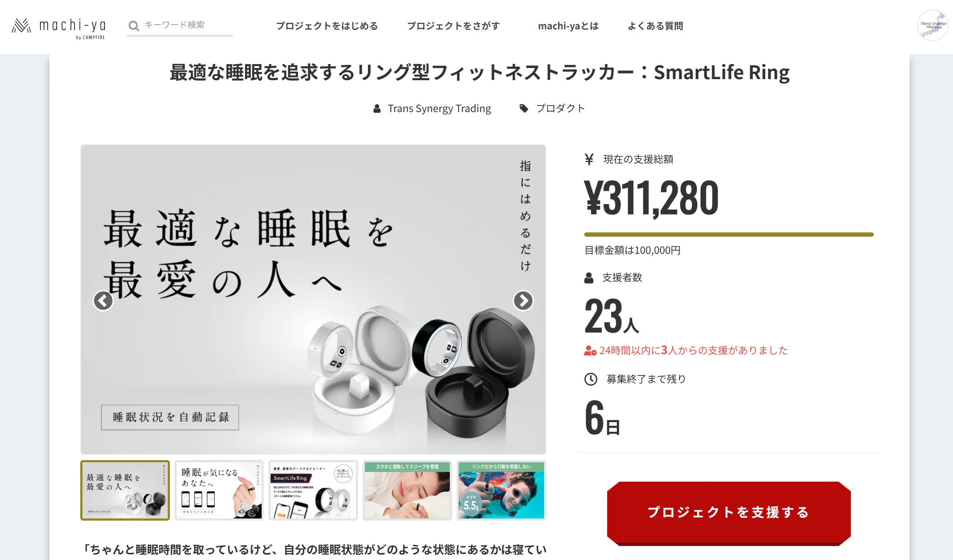
Task: Open プロジェクトをはじめる menu item
Action: (327, 26)
